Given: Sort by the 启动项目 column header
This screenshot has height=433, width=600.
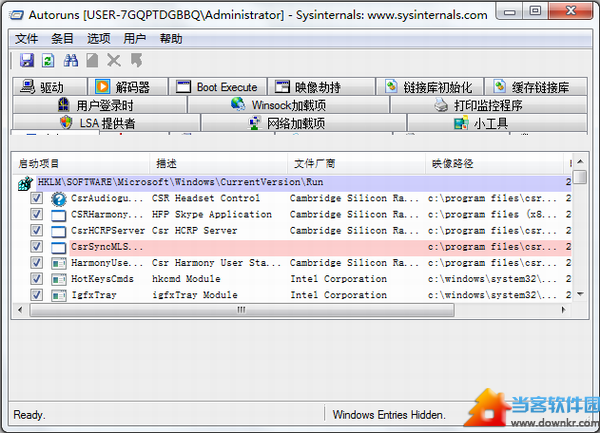Looking at the screenshot, I should 80,164.
